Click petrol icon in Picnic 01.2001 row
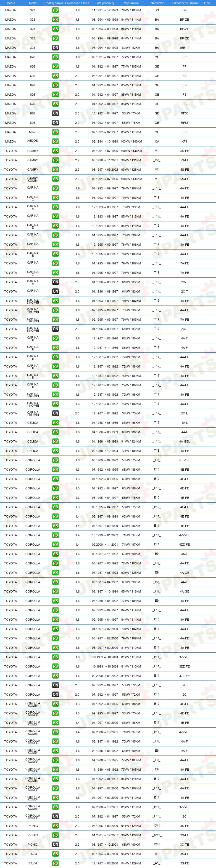The height and width of the screenshot is (868, 216). click(55, 835)
